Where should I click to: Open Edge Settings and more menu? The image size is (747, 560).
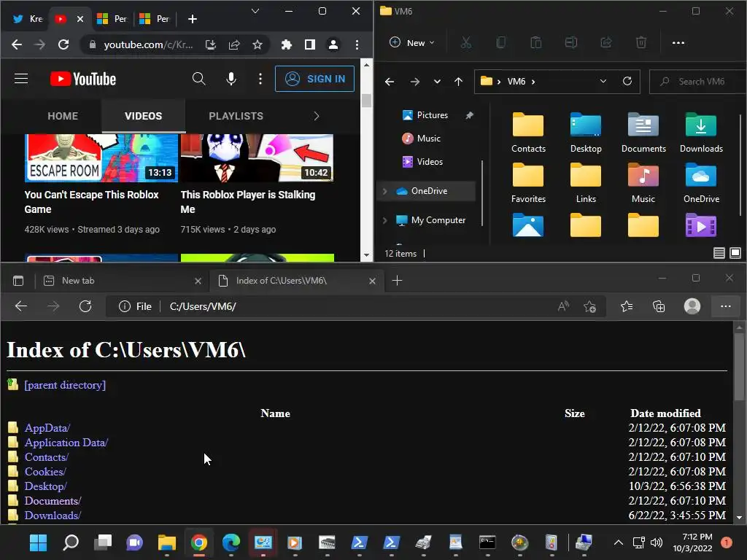tap(725, 307)
